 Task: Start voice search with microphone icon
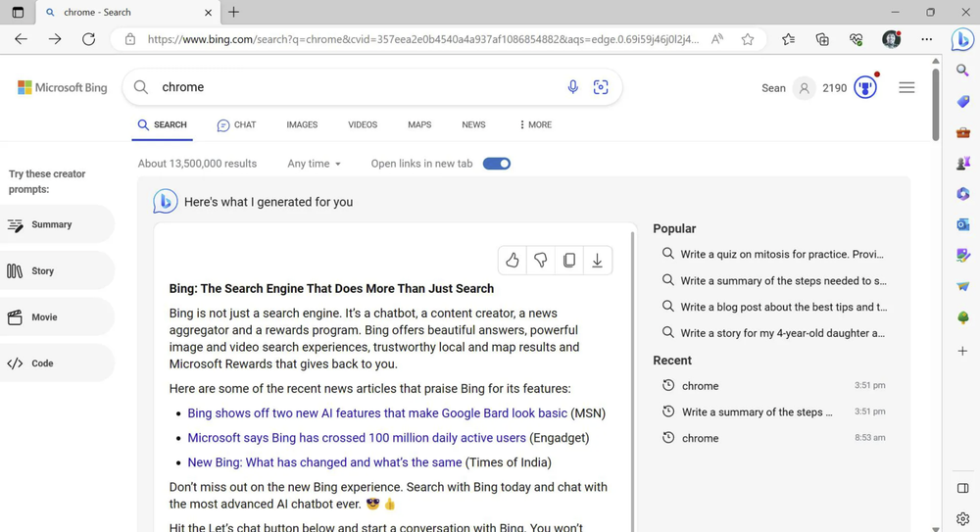(x=572, y=87)
